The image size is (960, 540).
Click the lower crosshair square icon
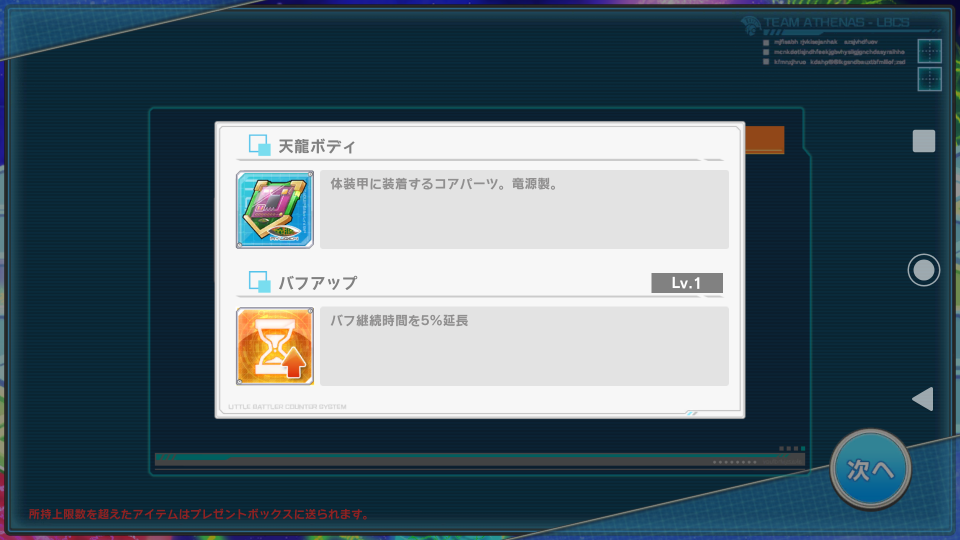coord(929,79)
